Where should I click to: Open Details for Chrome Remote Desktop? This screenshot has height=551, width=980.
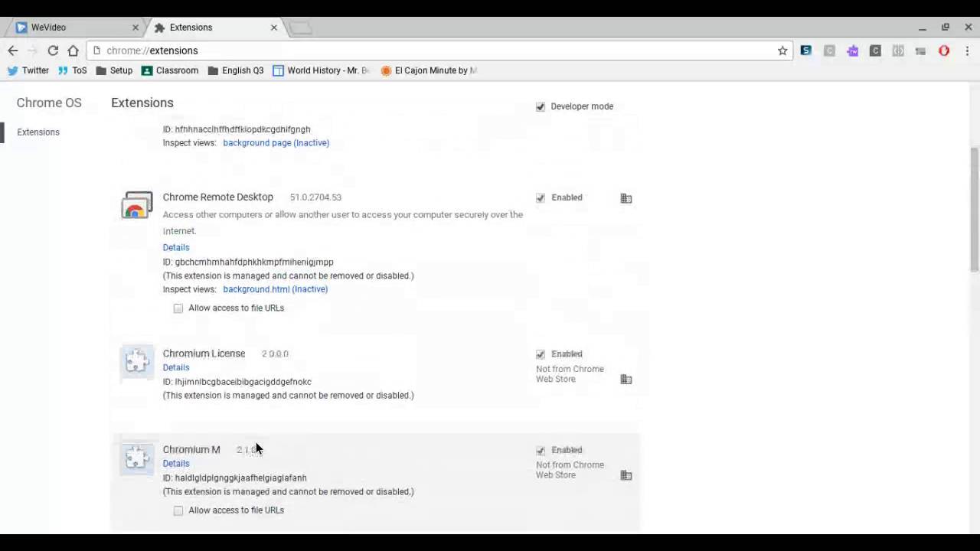tap(176, 247)
